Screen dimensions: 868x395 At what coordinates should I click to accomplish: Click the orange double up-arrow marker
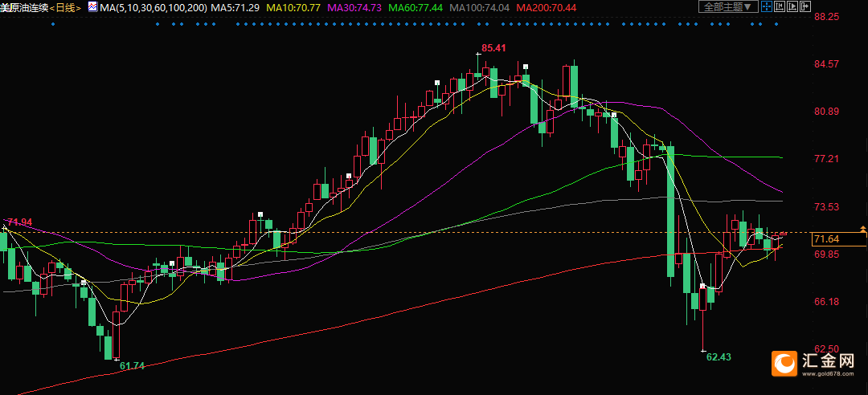coord(863,229)
